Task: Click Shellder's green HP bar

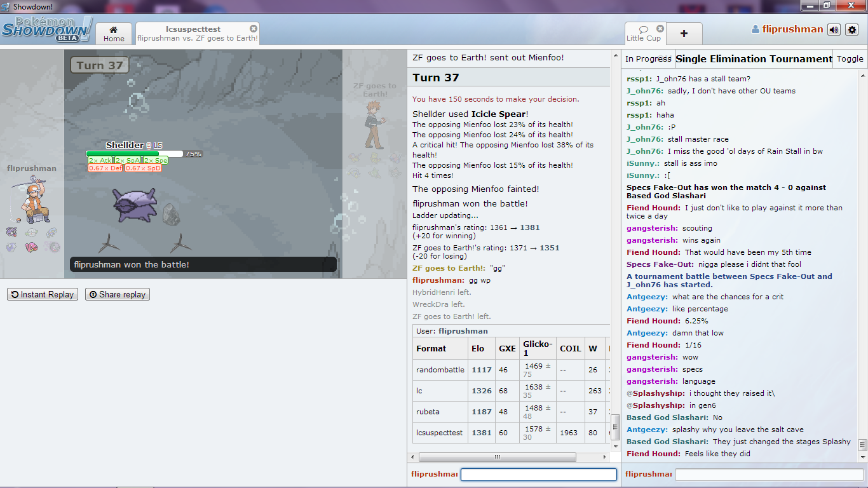Action: pyautogui.click(x=123, y=154)
